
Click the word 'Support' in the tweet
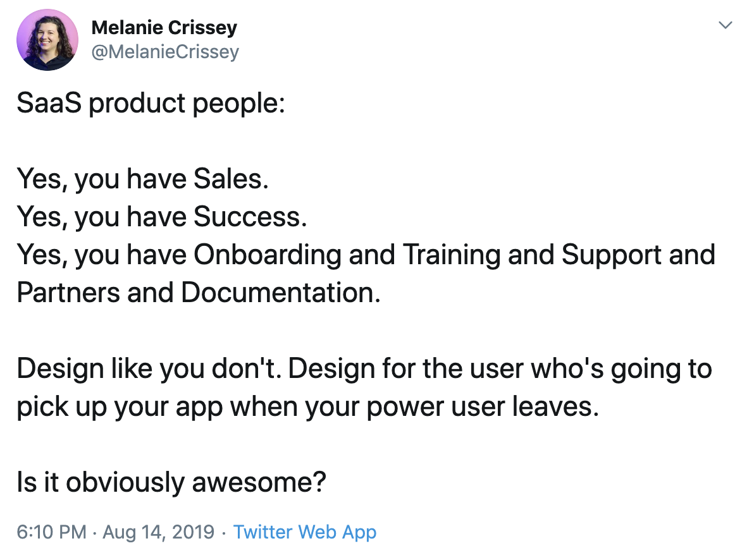point(612,255)
